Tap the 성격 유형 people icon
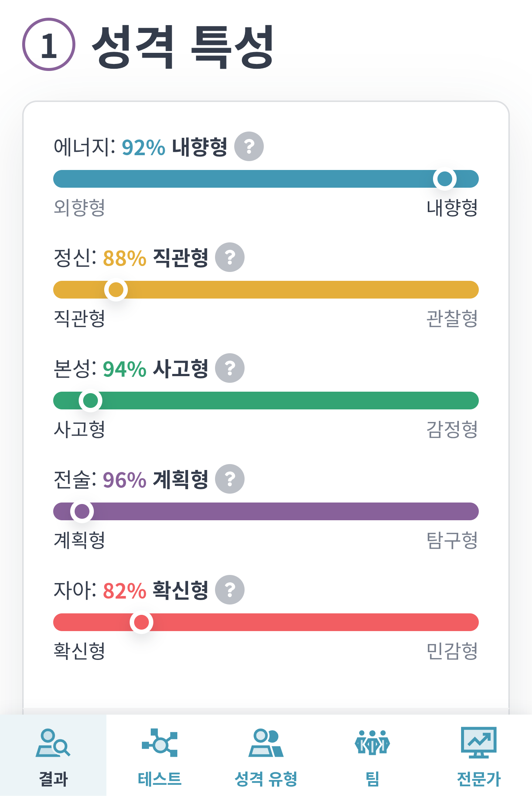 coord(266,743)
